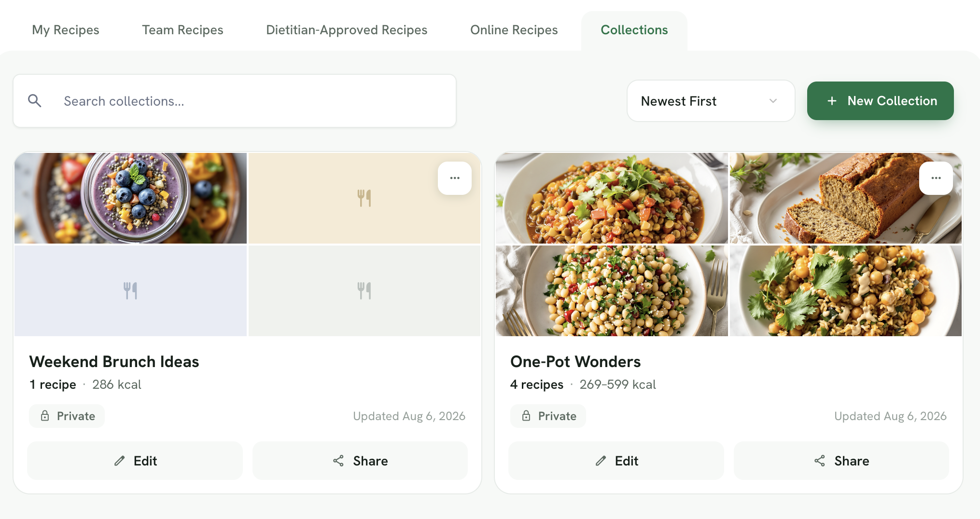Edit the One-Pot Wonders collection
Screen dimensions: 980x519
[616, 461]
